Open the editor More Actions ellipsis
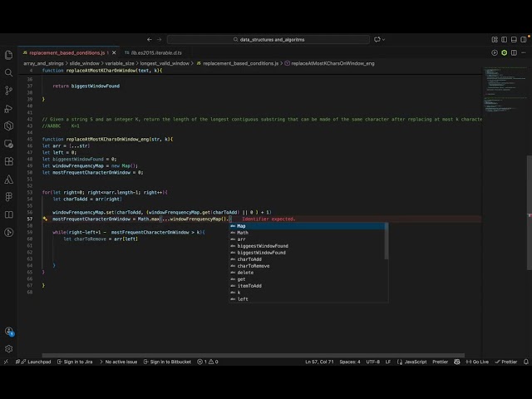This screenshot has height=399, width=532. [524, 52]
